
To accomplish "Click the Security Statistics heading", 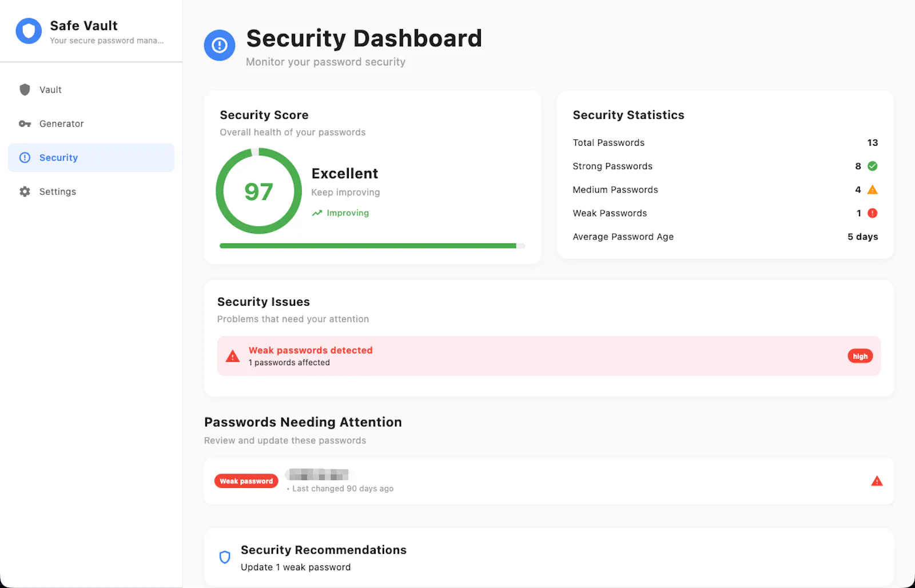I will [x=628, y=115].
